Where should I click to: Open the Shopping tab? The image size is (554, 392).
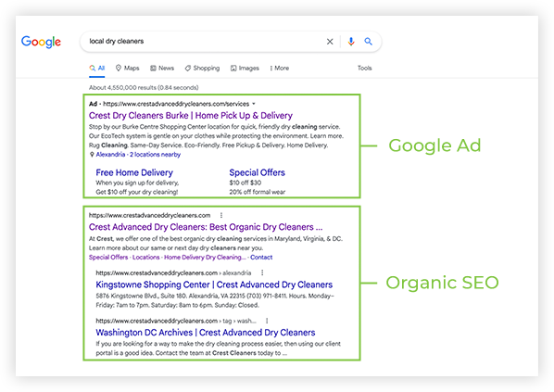click(202, 69)
